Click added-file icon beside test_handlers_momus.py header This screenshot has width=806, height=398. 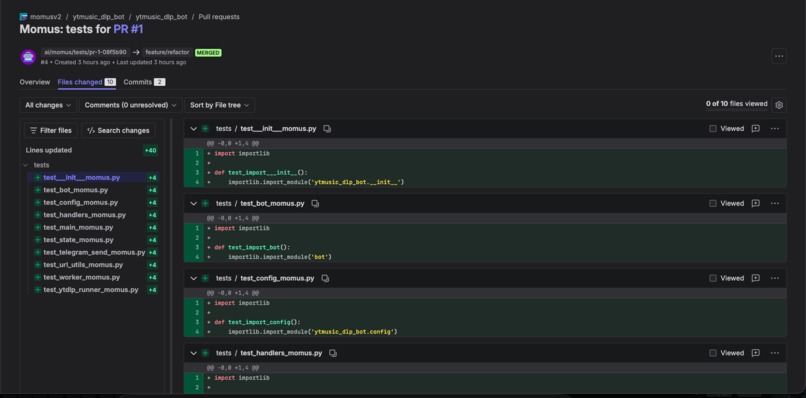(x=205, y=353)
